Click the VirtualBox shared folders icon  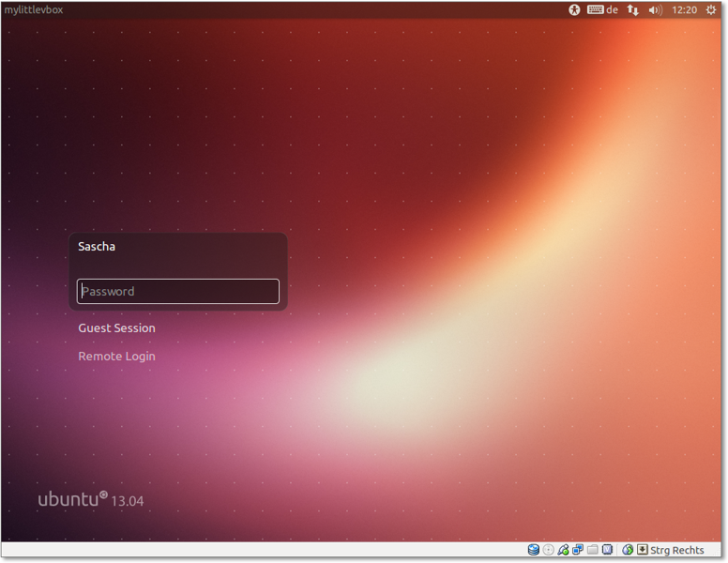click(x=592, y=551)
